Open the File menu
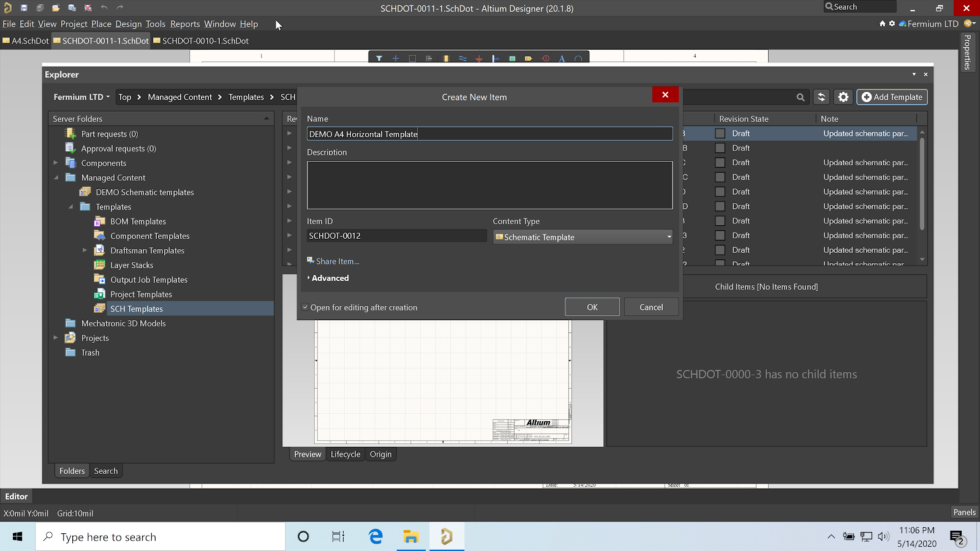This screenshot has height=551, width=980. tap(9, 24)
